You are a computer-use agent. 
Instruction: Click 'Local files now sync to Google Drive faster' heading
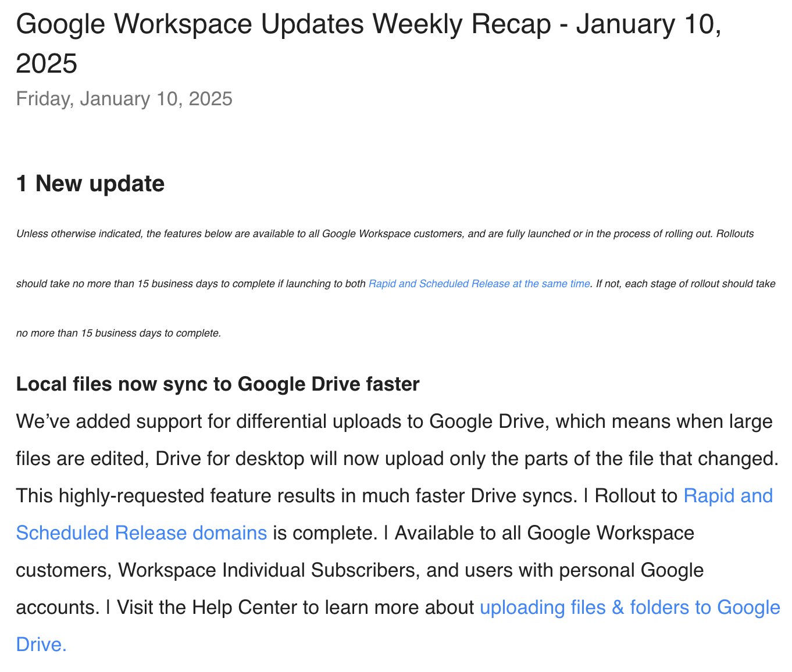(217, 384)
